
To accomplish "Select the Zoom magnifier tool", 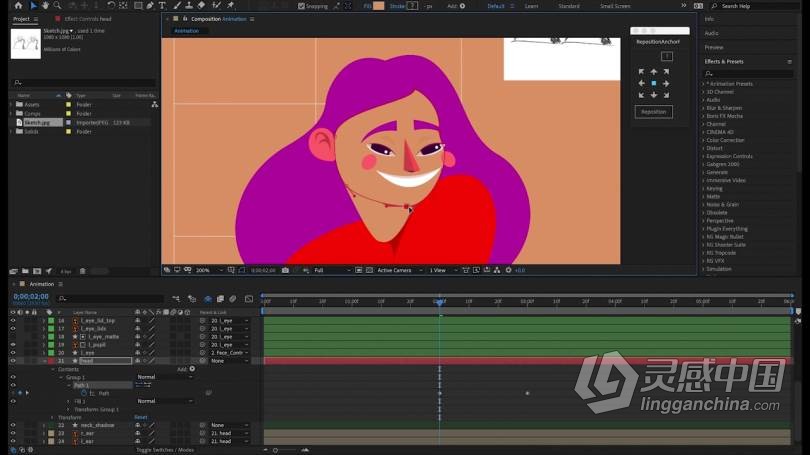I will tap(57, 6).
